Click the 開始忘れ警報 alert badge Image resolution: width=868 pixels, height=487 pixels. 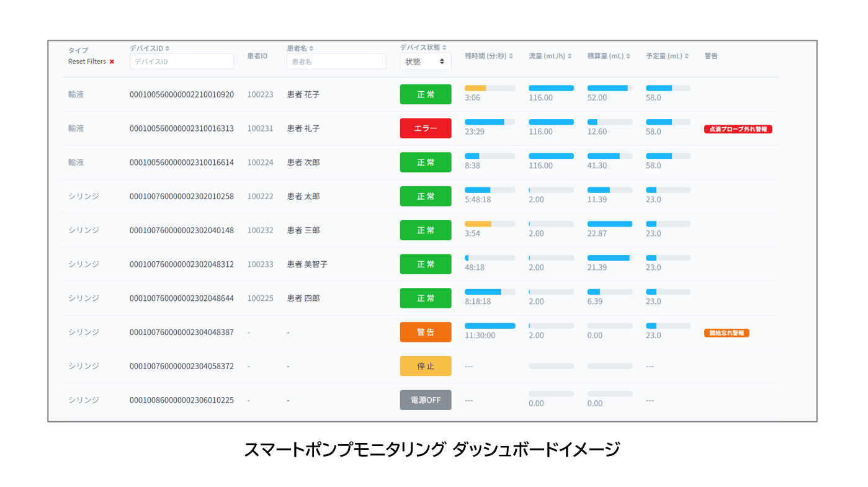coord(727,333)
